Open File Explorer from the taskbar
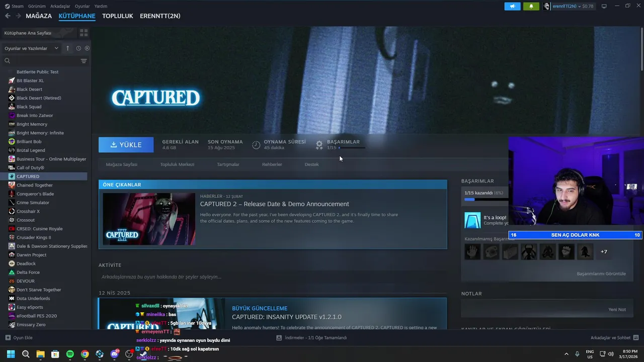Image resolution: width=644 pixels, height=362 pixels. coord(40,354)
